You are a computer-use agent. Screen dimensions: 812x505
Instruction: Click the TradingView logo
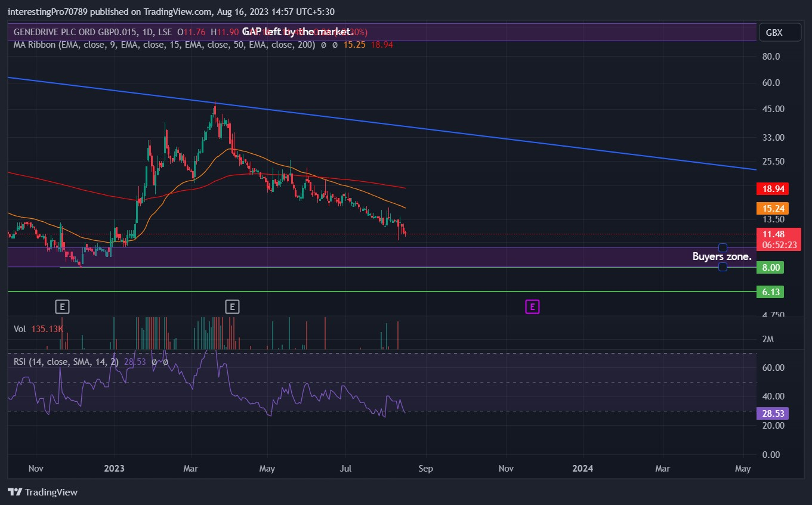[42, 492]
